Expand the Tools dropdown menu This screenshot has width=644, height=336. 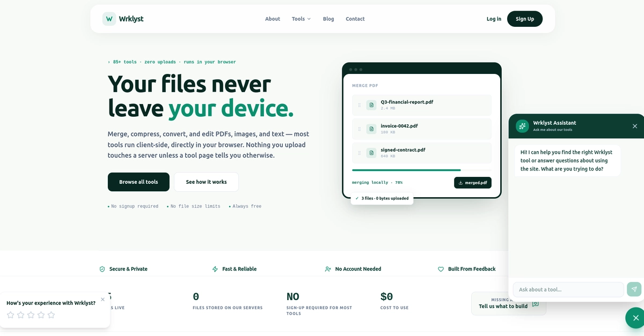(x=301, y=19)
